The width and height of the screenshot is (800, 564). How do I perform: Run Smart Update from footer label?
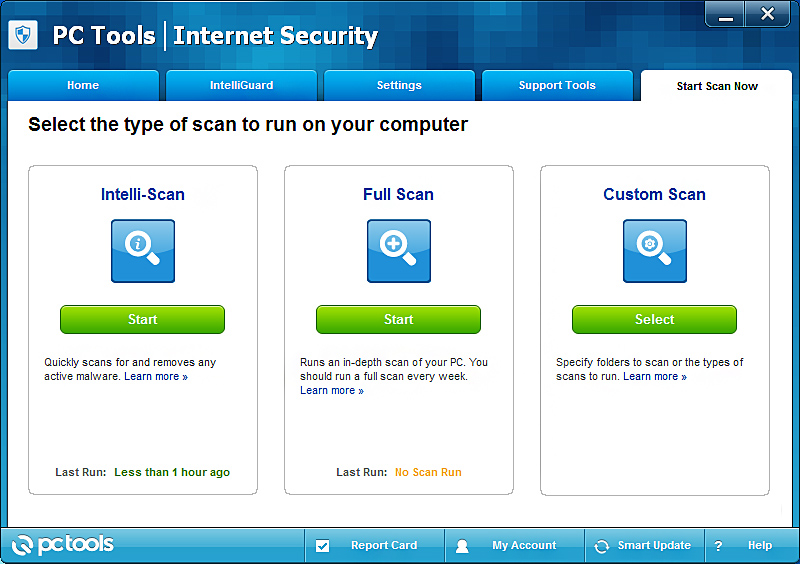tap(654, 545)
